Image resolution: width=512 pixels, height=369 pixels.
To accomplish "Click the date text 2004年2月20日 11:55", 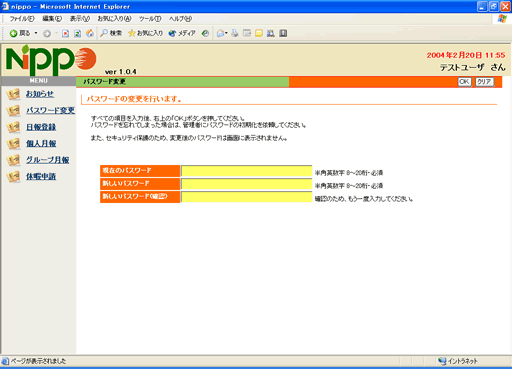I will 466,55.
